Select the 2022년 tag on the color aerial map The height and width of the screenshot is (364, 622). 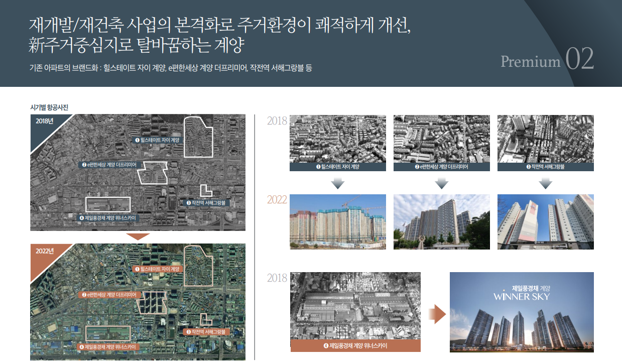tap(45, 251)
